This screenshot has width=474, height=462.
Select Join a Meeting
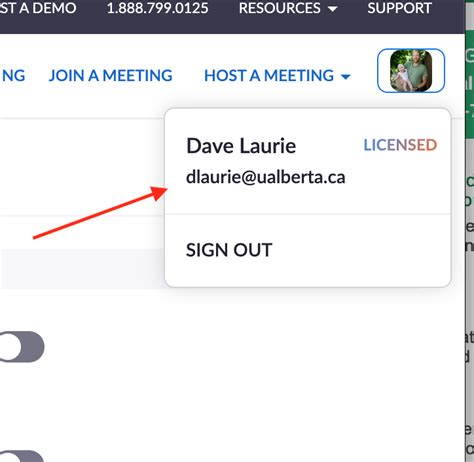pyautogui.click(x=110, y=75)
